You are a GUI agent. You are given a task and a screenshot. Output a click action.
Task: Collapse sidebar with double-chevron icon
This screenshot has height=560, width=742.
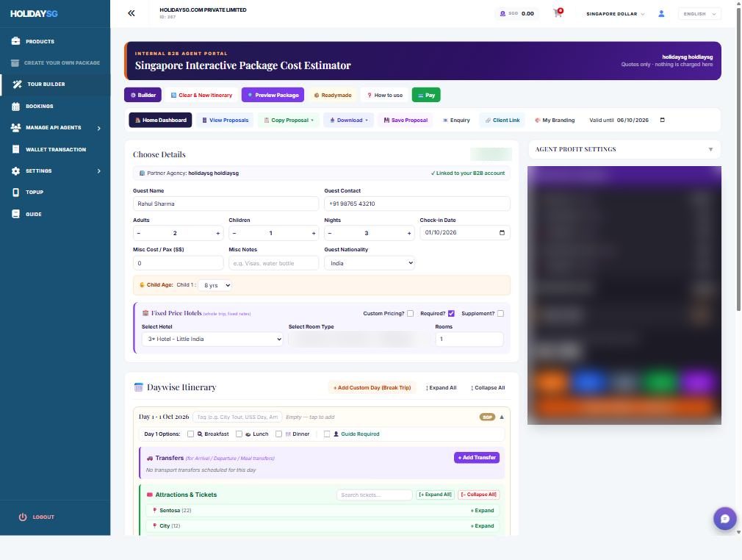131,13
